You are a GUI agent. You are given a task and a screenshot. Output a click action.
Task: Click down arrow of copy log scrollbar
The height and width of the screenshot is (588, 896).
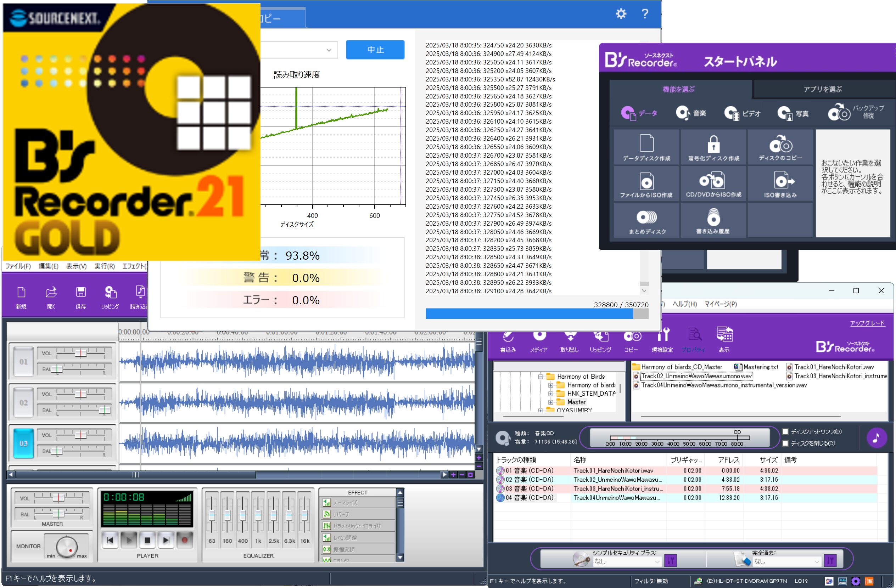tap(644, 291)
